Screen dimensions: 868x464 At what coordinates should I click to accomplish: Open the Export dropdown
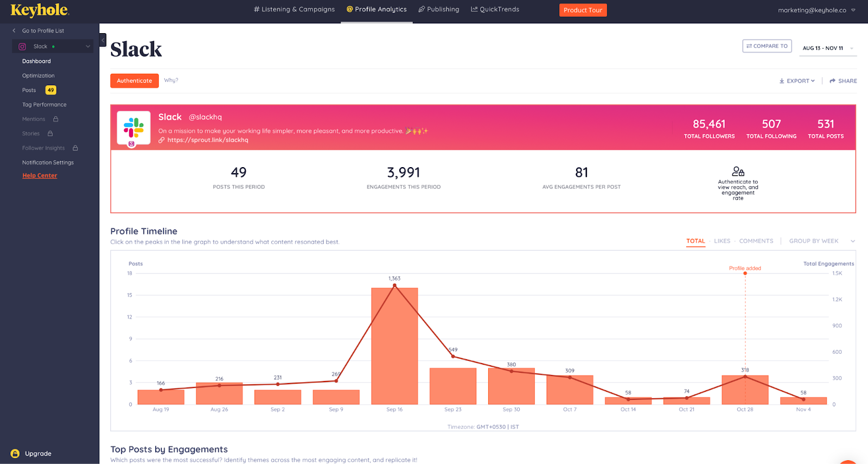click(x=797, y=81)
